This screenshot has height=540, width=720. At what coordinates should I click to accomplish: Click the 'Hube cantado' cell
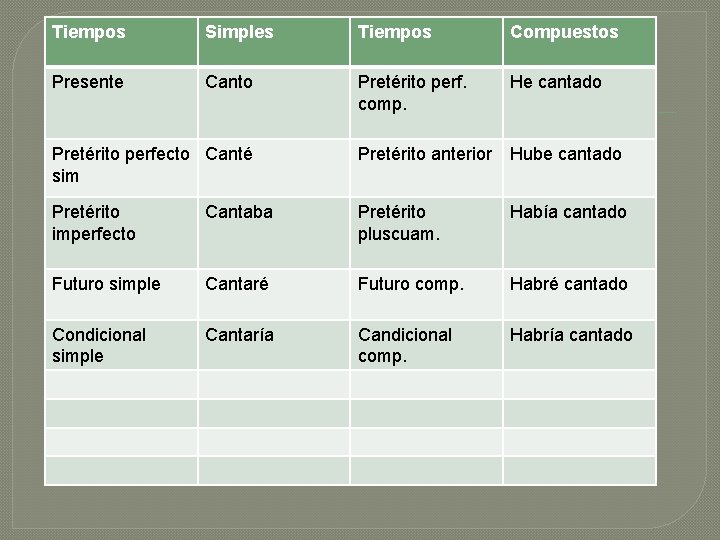(x=579, y=168)
